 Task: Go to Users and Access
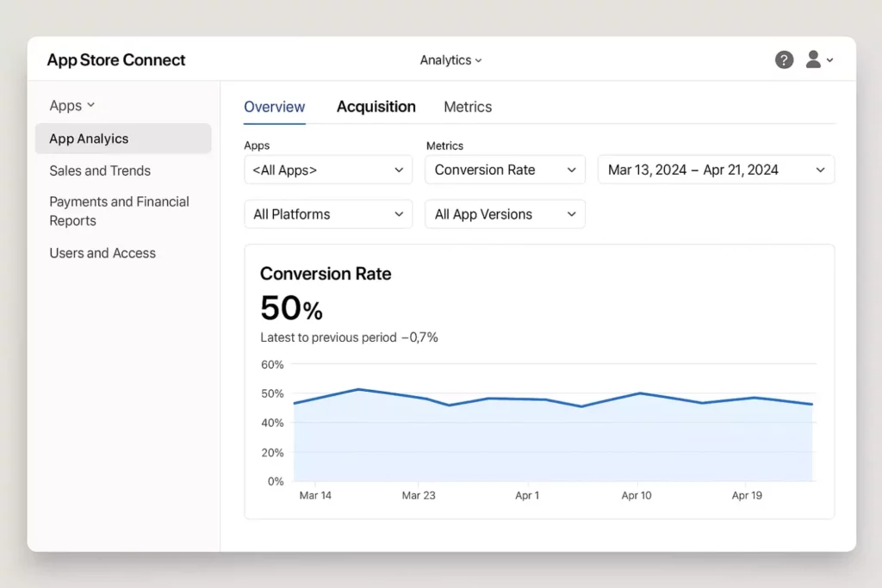click(x=102, y=253)
